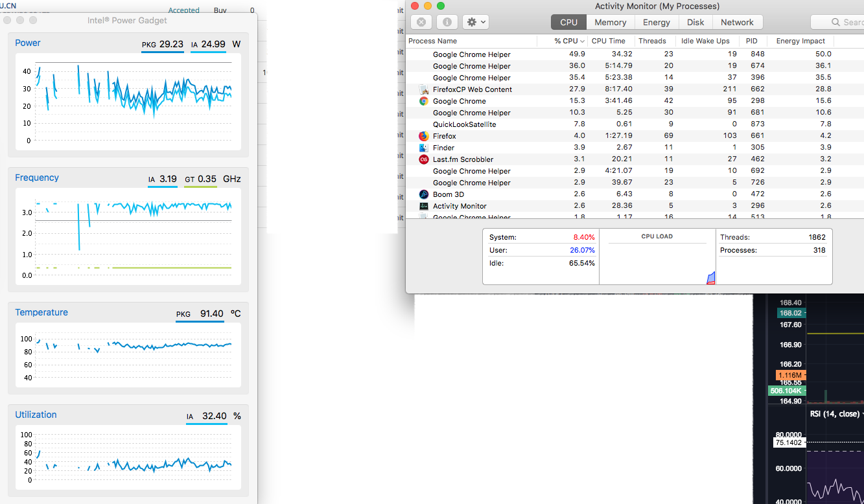Viewport: 864px width, 504px height.
Task: Select Google Chrome Helper row with PID 726
Action: click(x=635, y=183)
